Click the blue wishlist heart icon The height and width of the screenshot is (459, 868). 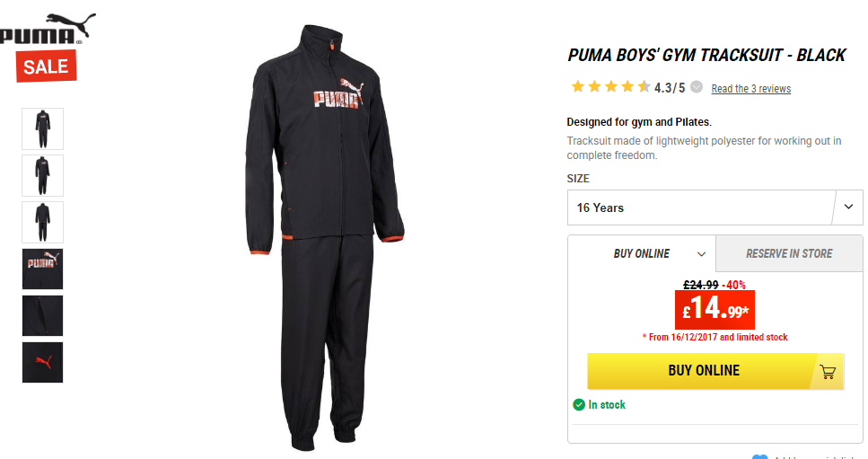coord(760,456)
